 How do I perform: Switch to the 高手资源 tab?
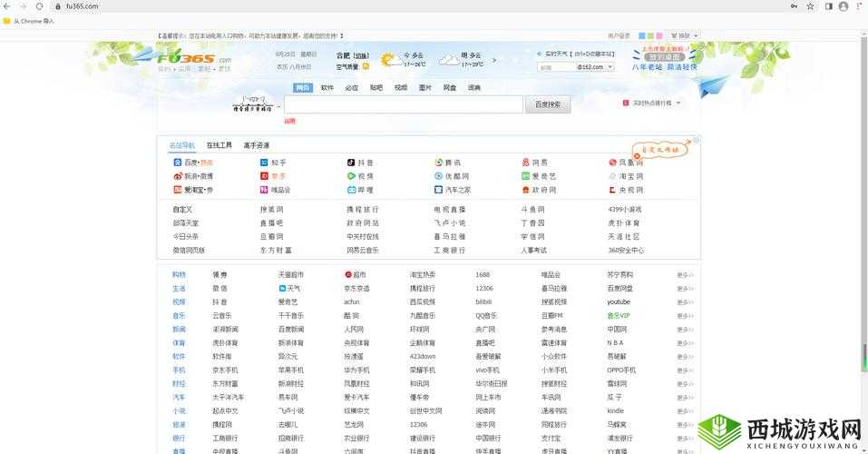[x=257, y=145]
